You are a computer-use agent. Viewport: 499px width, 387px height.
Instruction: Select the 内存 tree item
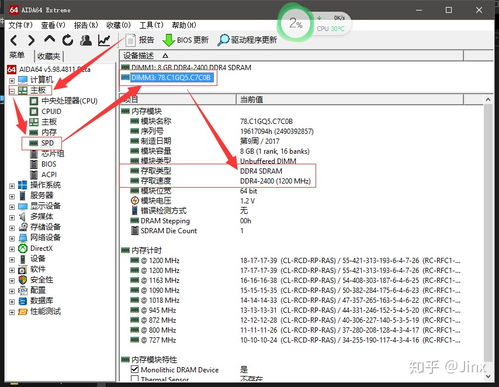[x=49, y=132]
